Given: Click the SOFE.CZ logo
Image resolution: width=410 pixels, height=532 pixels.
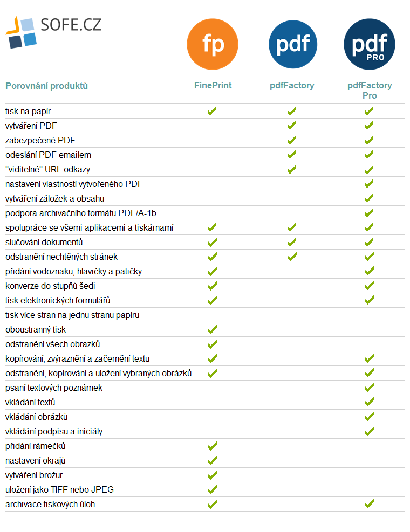Looking at the screenshot, I should tap(53, 32).
